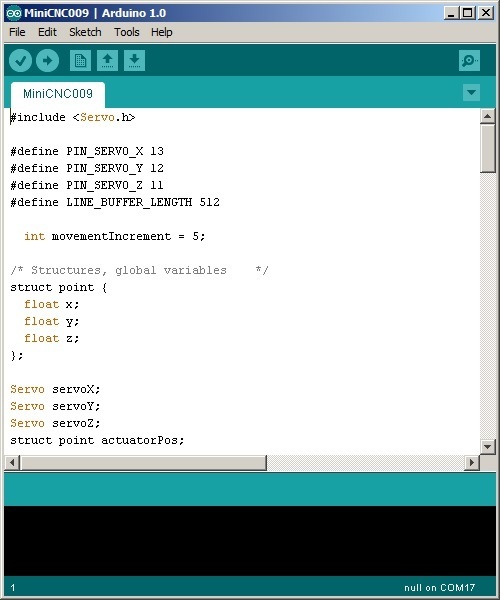Viewport: 500px width, 600px height.
Task: Open the Tools menu
Action: (x=127, y=32)
